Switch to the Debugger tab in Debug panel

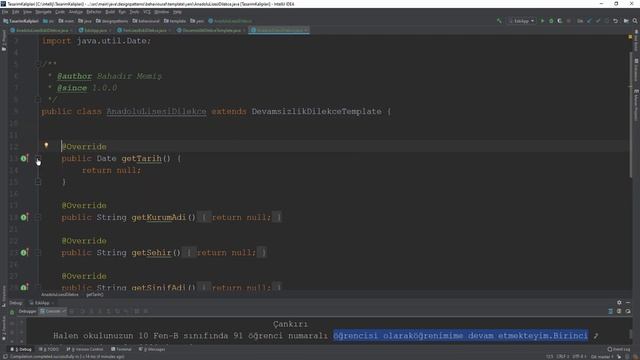point(27,311)
